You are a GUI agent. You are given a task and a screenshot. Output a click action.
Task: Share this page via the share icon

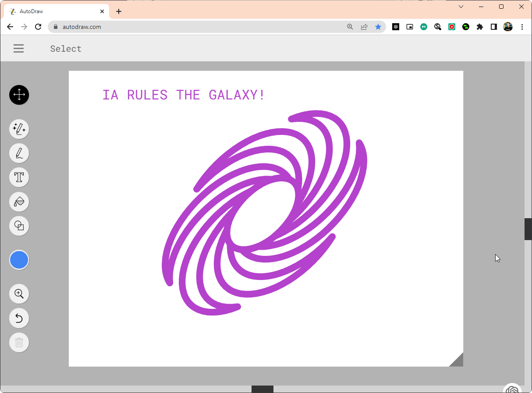click(x=364, y=27)
